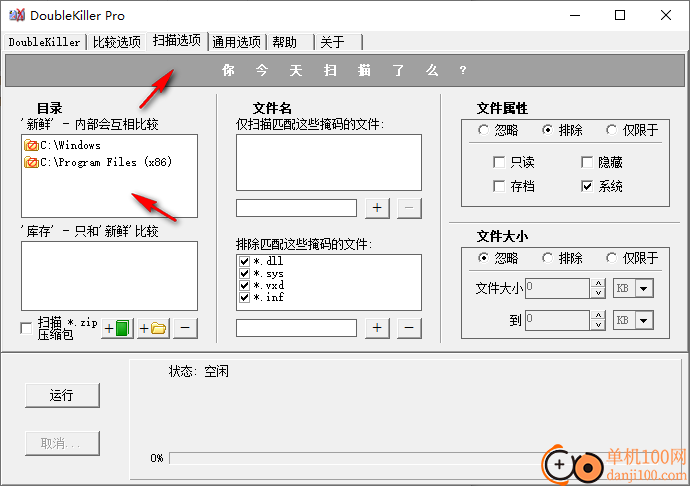Decrease the 文件大小 value with down arrow
This screenshot has height=486, width=690.
click(x=598, y=293)
